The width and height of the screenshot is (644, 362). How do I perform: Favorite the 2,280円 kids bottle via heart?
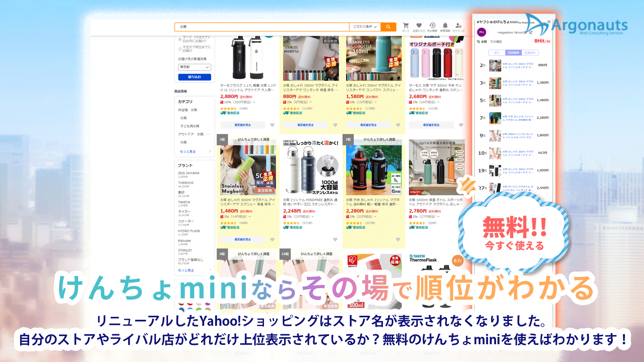(x=398, y=239)
